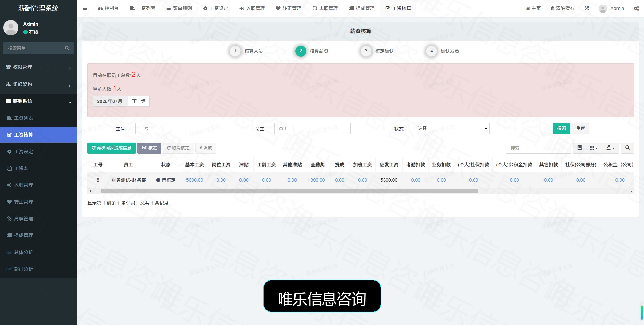Click the 重置 button
Screen dimensions: 644x325
point(580,128)
